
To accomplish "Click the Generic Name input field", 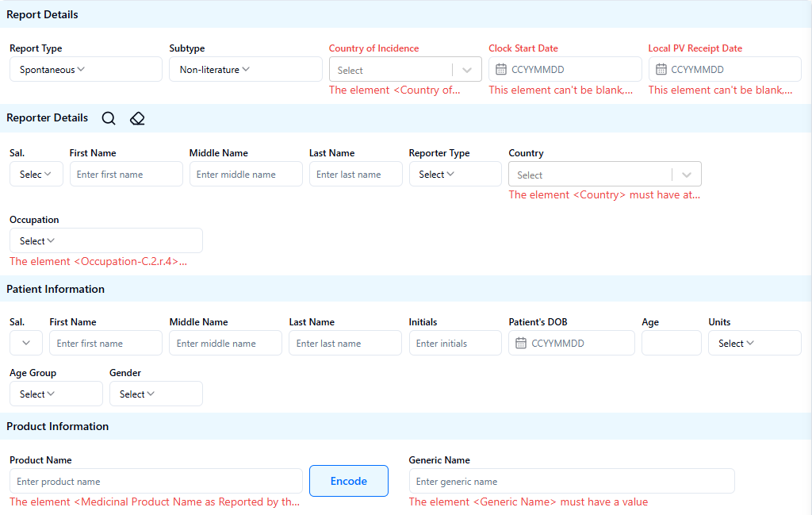I will coord(572,481).
